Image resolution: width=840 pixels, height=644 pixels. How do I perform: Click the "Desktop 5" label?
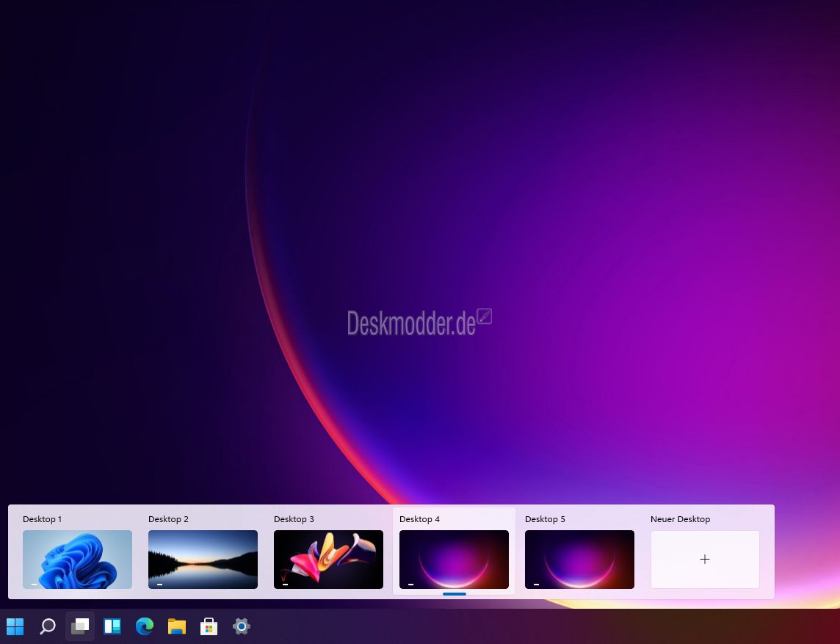[x=545, y=519]
